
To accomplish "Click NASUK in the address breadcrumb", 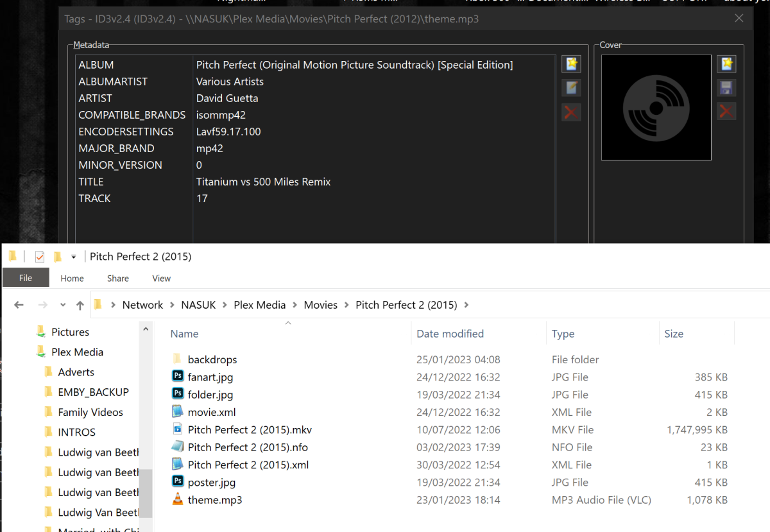I will tap(198, 305).
